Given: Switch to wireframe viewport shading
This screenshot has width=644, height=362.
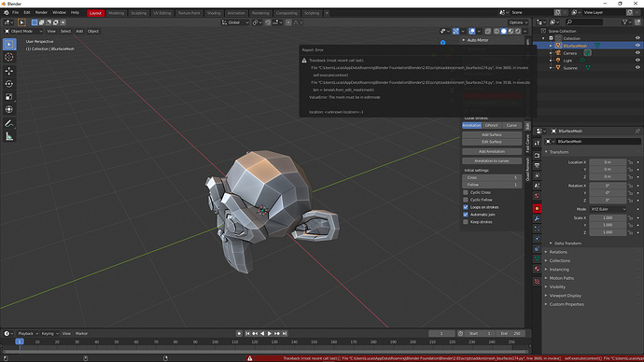Looking at the screenshot, I should 497,31.
